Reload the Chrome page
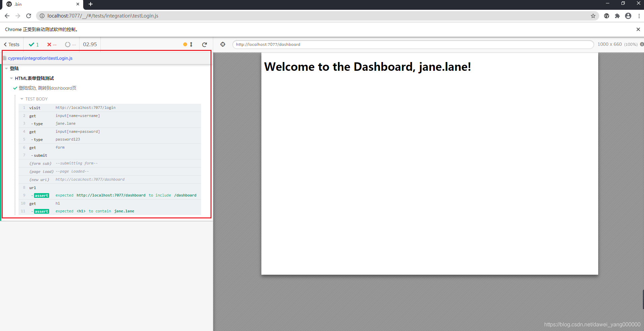 [x=29, y=16]
